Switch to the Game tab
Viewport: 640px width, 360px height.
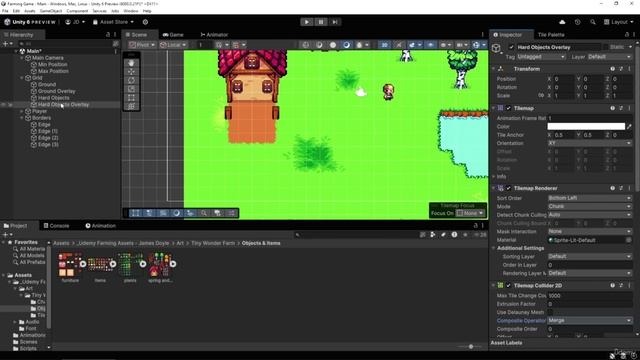pos(173,35)
